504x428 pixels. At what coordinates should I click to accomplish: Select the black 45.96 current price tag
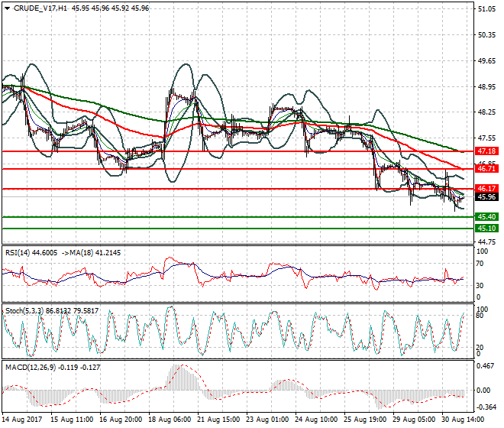pos(486,196)
